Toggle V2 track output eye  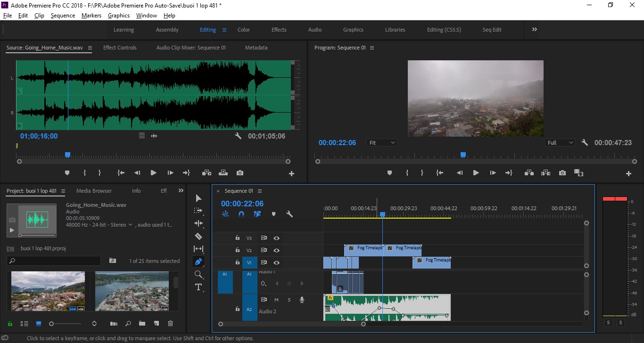277,250
